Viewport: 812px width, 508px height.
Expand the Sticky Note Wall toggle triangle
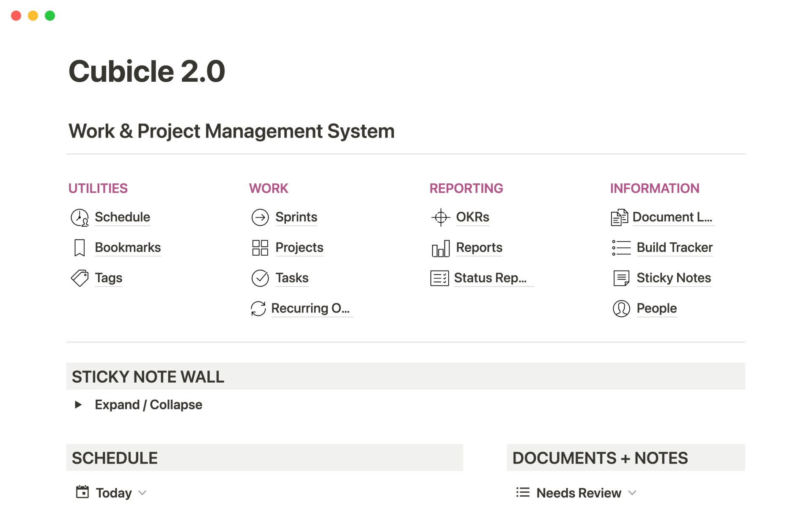click(x=78, y=405)
